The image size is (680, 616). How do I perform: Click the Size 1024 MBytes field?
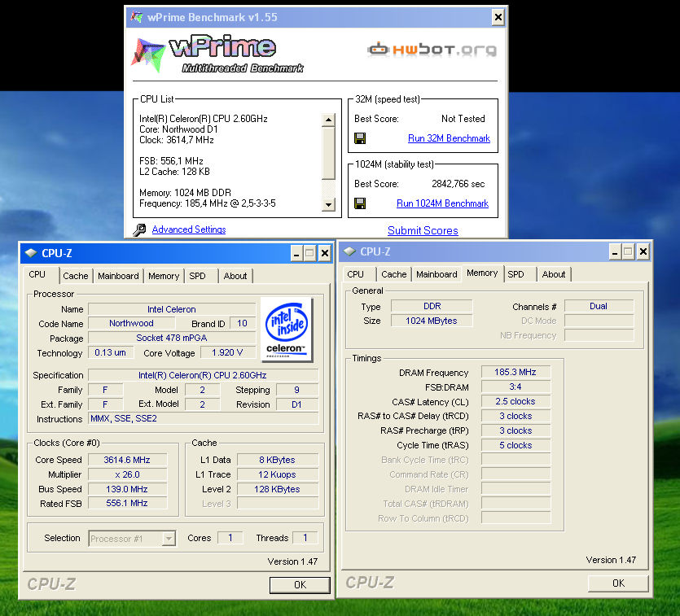[x=432, y=321]
